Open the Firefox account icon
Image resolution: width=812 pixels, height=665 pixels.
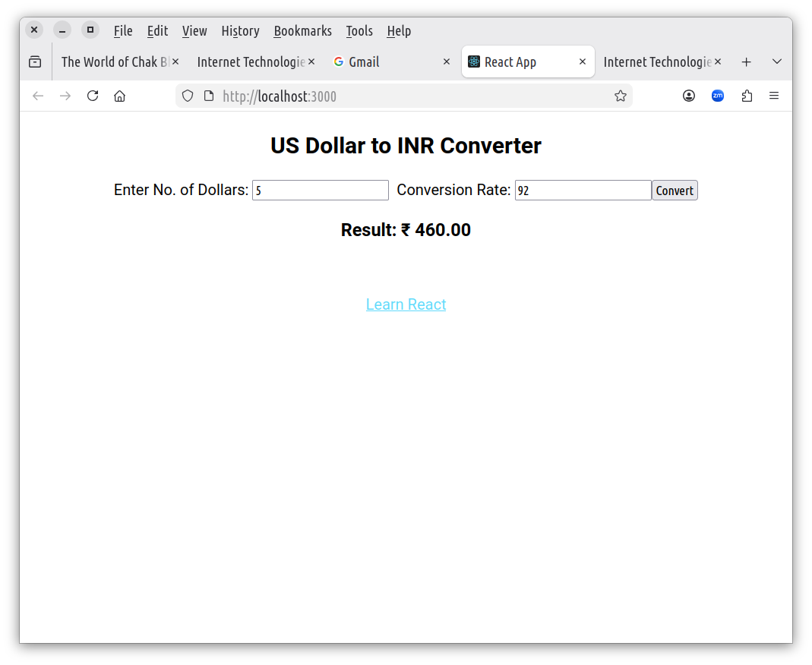coord(689,96)
